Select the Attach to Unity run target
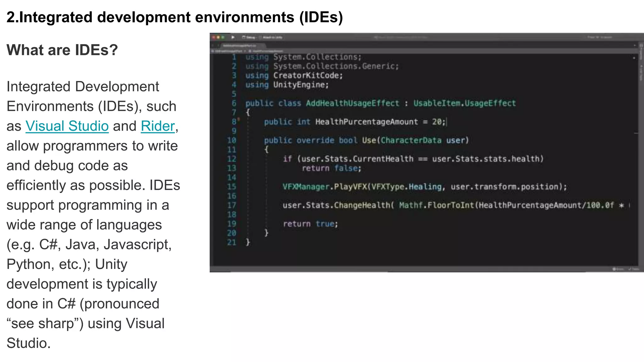Image resolution: width=644 pixels, height=362 pixels. pos(271,37)
